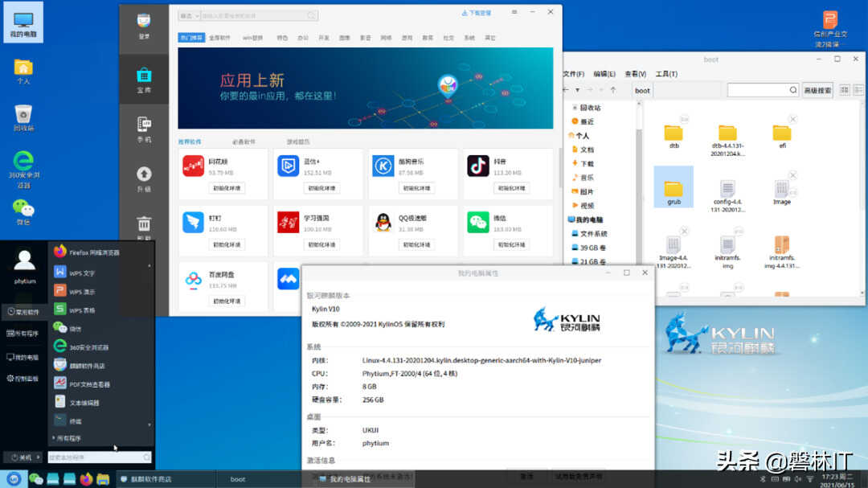This screenshot has height=488, width=868.
Task: Click 初始化环境 button under 抖音
Action: tap(511, 188)
